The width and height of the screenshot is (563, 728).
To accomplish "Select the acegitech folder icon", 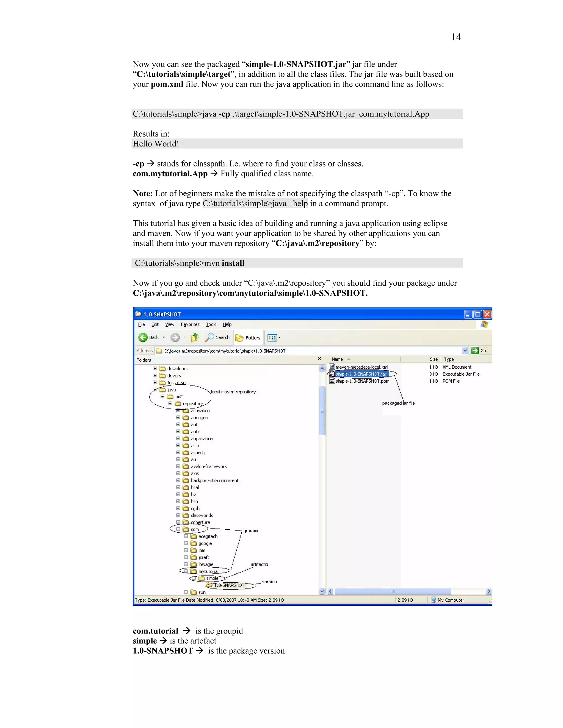I will tap(194, 536).
